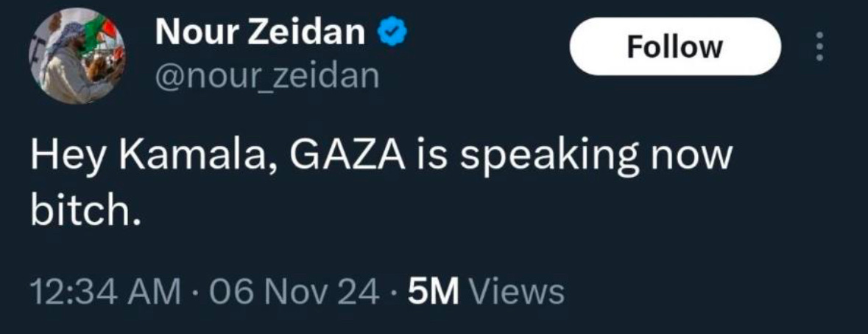This screenshot has width=868, height=334.
Task: Open the @nour_zeidan handle link
Action: point(266,74)
